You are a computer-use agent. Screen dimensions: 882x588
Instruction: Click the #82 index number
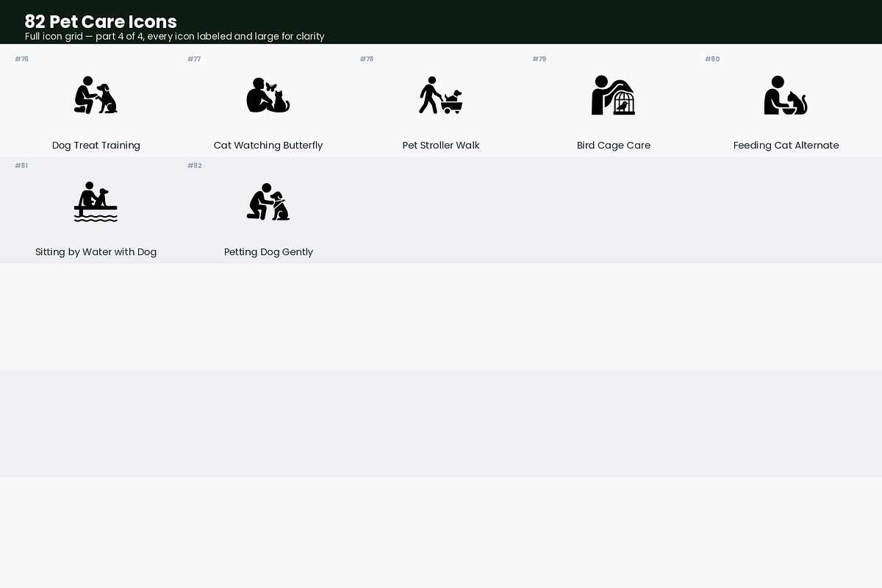coord(195,165)
